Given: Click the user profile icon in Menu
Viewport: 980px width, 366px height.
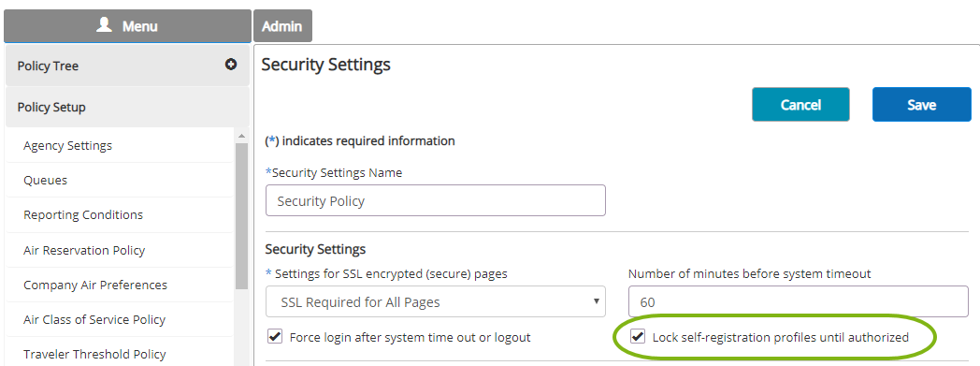Looking at the screenshot, I should pyautogui.click(x=105, y=25).
